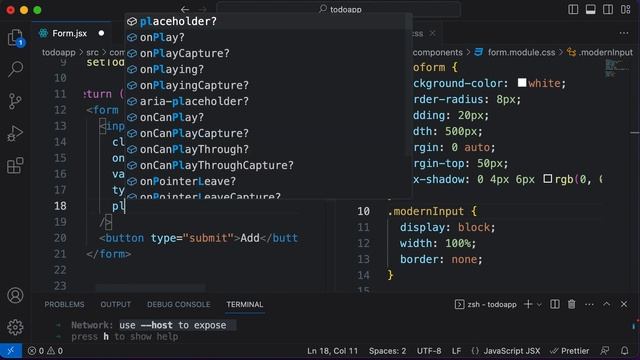Select the zsh - todoapp terminal
This screenshot has height=360, width=640.
485,304
